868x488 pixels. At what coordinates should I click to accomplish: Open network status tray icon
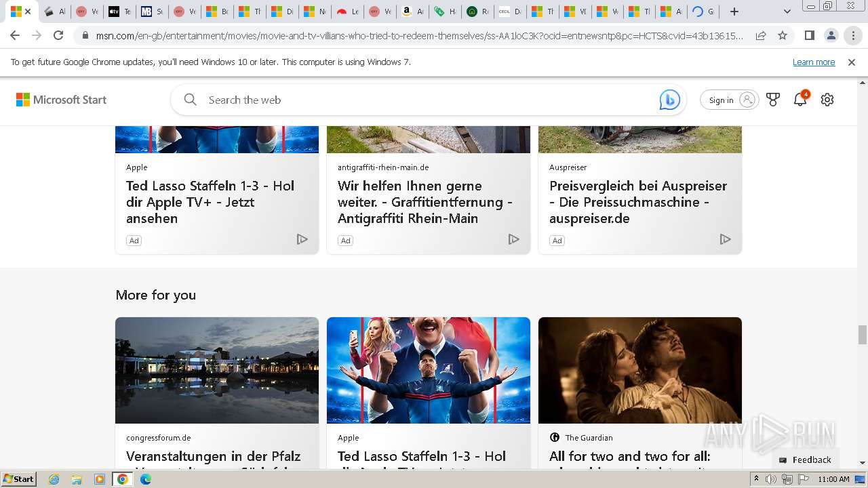point(787,479)
